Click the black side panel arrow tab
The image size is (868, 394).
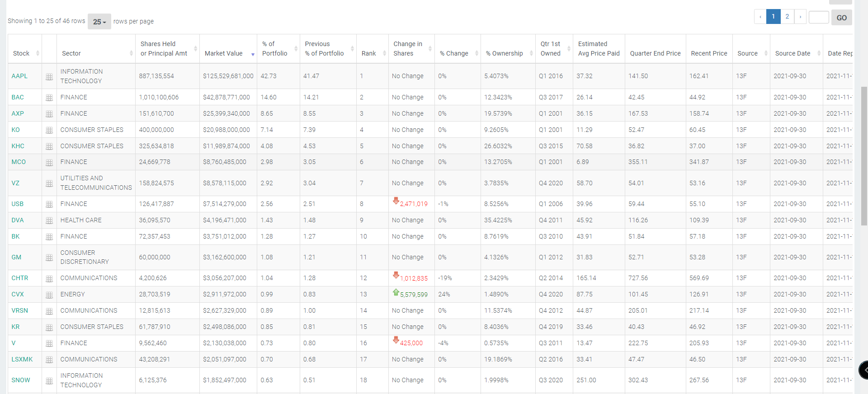pyautogui.click(x=863, y=370)
